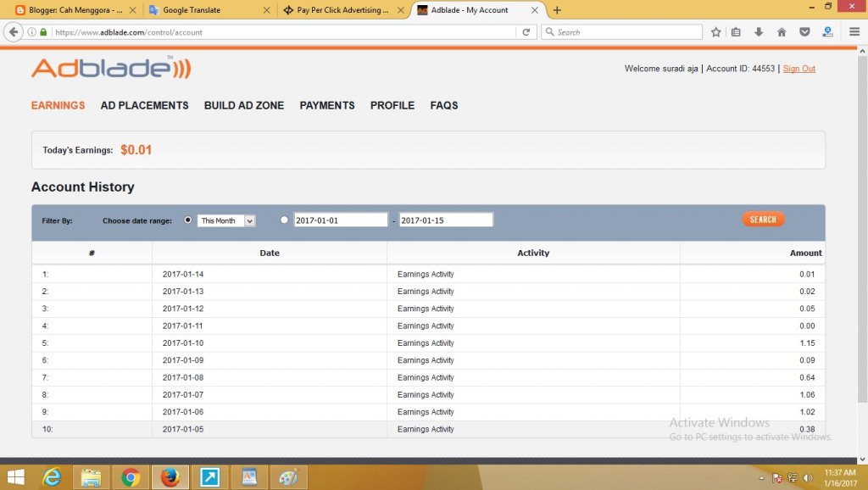Click the Firefox Search box
This screenshot has width=868, height=490.
pyautogui.click(x=621, y=32)
